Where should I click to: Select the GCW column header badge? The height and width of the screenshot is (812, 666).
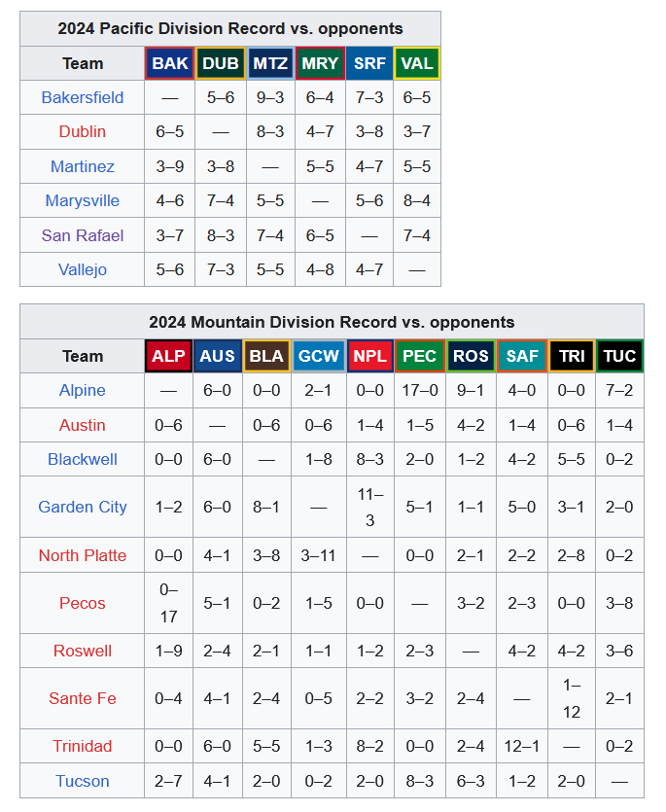point(319,356)
